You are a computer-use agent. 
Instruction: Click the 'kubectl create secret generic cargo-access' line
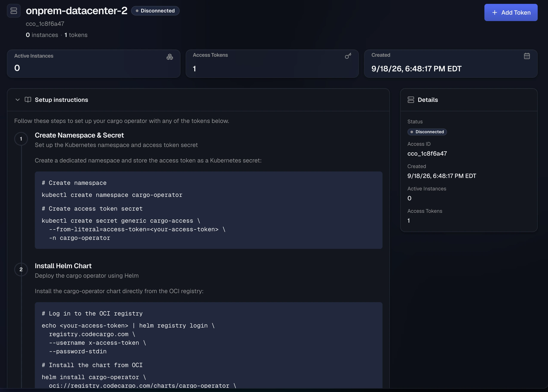click(121, 221)
